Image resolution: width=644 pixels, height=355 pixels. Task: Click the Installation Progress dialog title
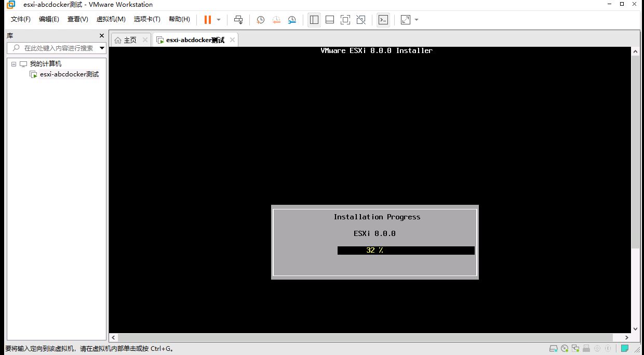377,217
